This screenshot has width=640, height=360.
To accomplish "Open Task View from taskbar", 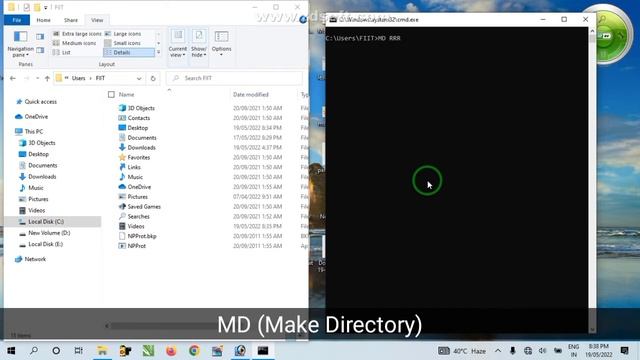I will [x=79, y=351].
